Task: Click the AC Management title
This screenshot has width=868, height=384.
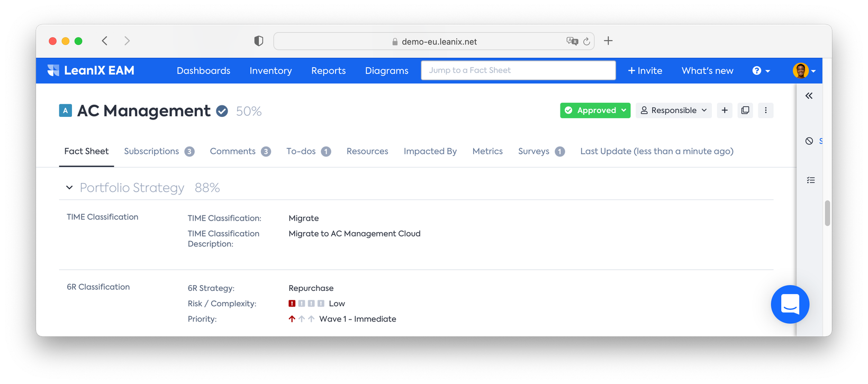Action: tap(143, 111)
